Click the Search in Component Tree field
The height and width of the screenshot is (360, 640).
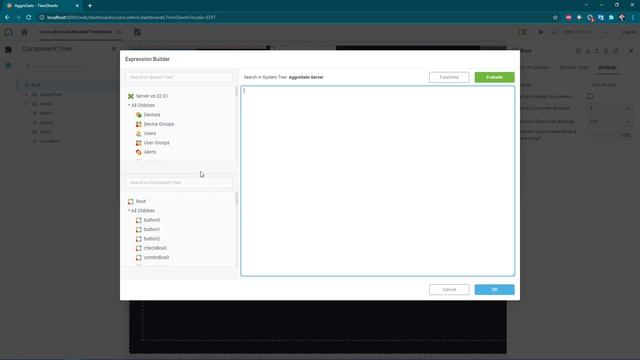(x=179, y=182)
